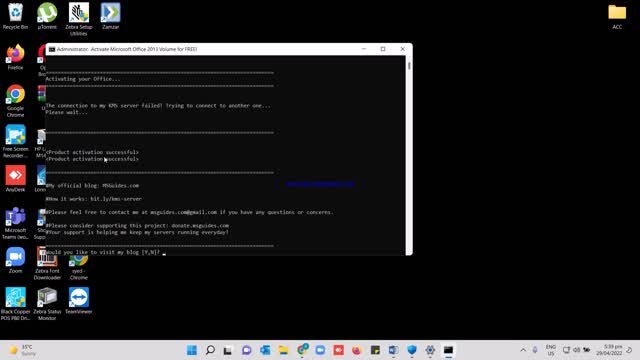Screen dimensions: 640x360
Task: Open the ACC folder on desktop
Action: click(617, 16)
